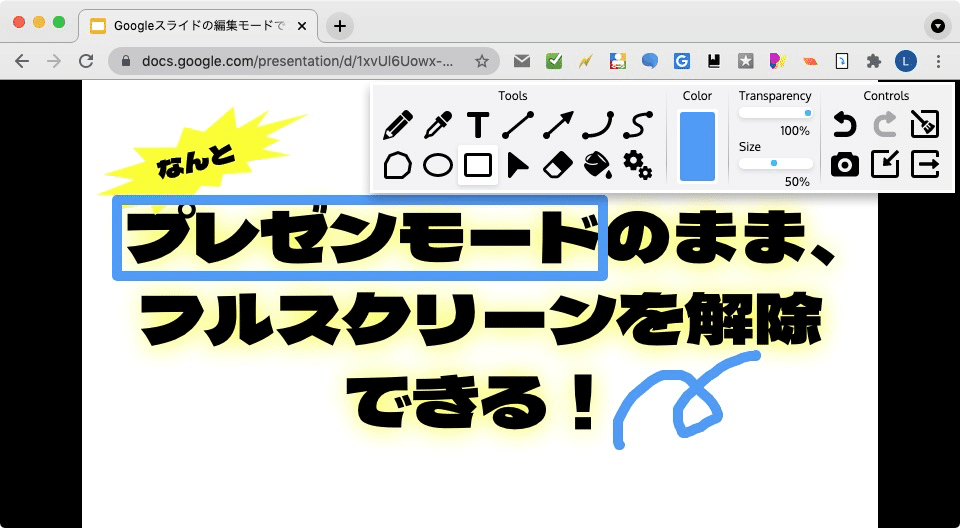The image size is (960, 528).
Task: Choose the straight Line tool
Action: coord(518,126)
